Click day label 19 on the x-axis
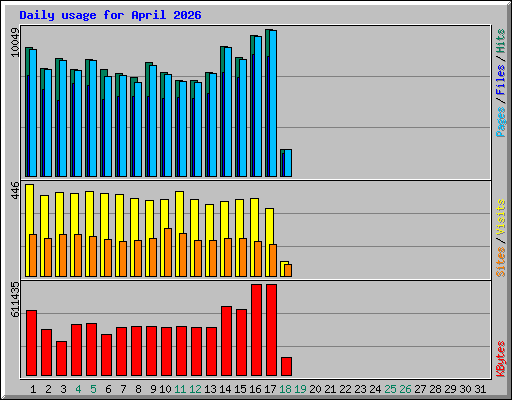Image resolution: width=512 pixels, height=400 pixels. (300, 389)
